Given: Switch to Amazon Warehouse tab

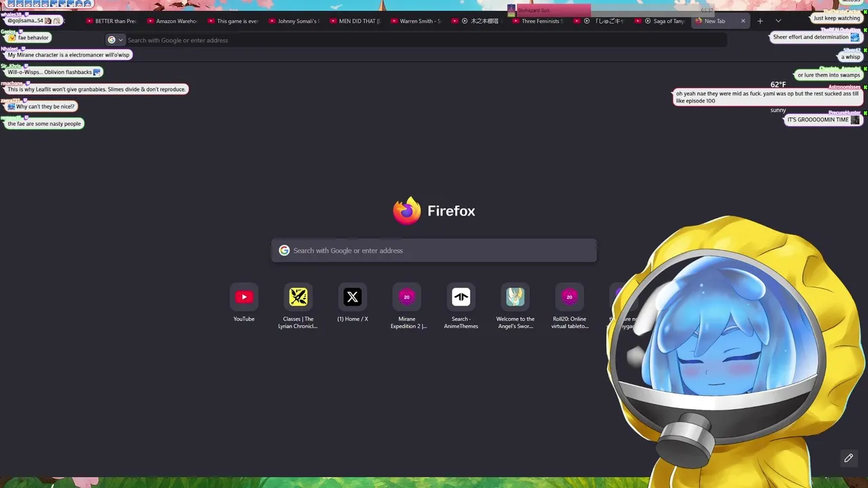Looking at the screenshot, I should coord(172,21).
